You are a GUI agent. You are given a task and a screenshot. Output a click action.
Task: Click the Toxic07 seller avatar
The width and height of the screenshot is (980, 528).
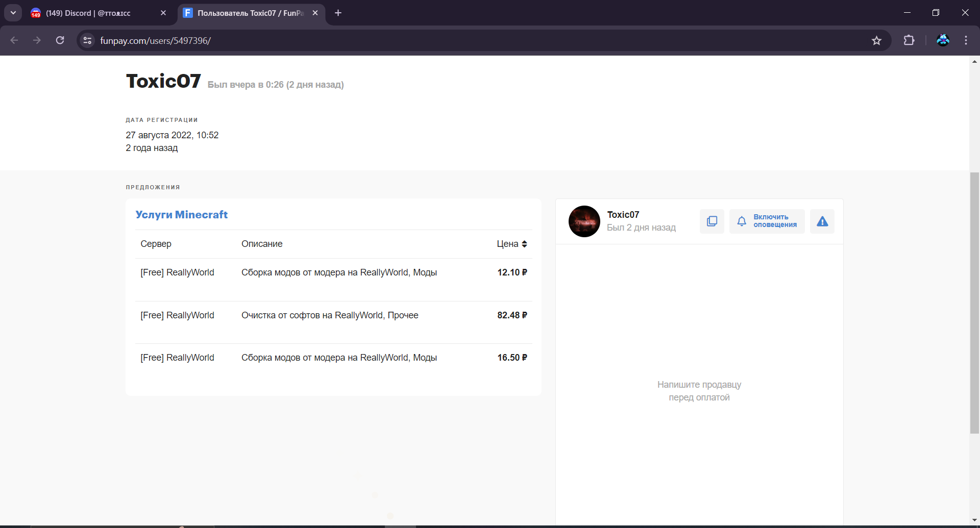[584, 221]
